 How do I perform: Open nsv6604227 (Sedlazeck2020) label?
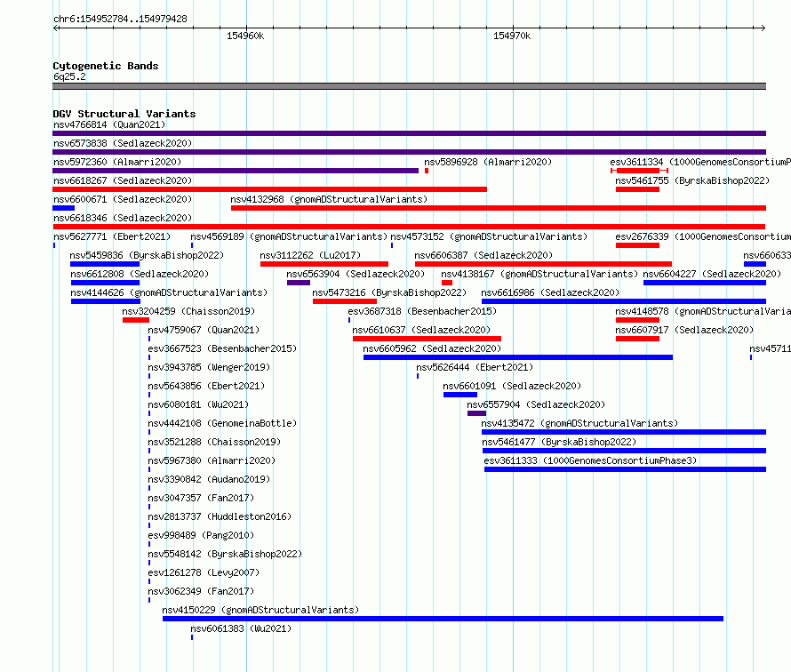[x=712, y=274]
